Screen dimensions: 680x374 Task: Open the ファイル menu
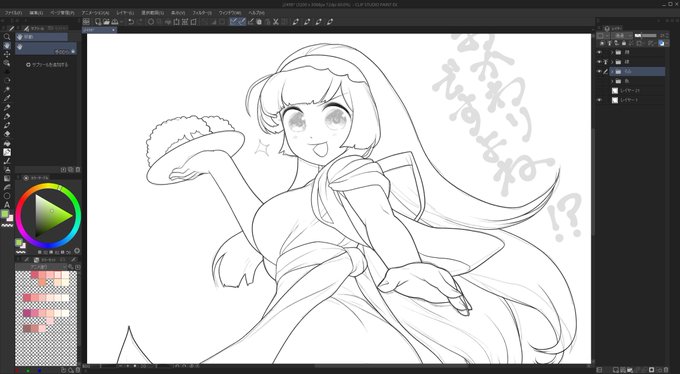tap(13, 13)
